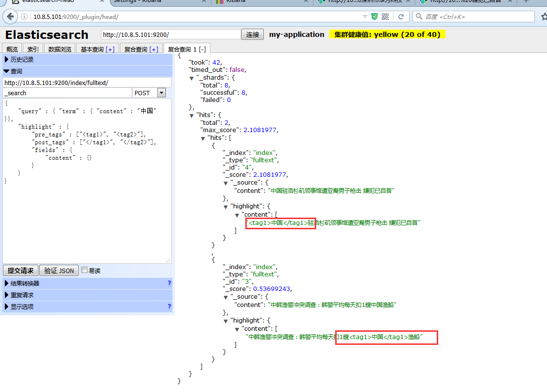
Task: Click the 连接 connect button
Action: click(x=253, y=34)
